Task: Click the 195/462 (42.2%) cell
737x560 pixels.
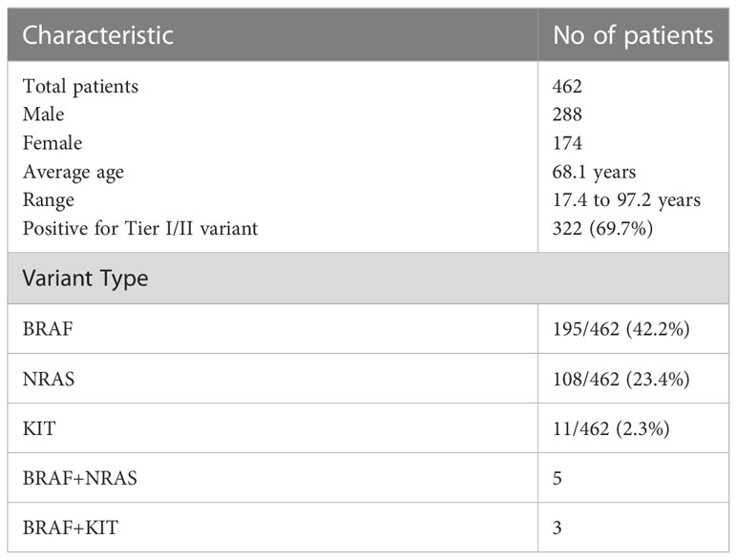Action: (x=621, y=329)
